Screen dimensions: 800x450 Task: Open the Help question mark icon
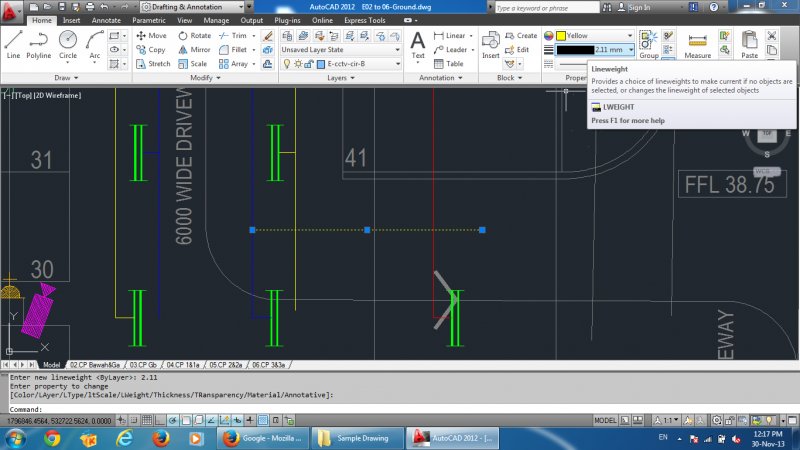point(714,7)
